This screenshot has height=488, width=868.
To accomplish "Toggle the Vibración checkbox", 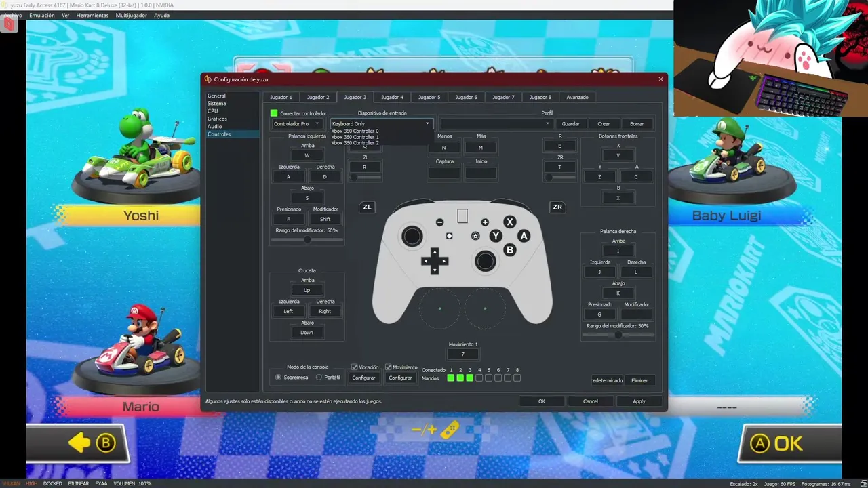I will [354, 367].
